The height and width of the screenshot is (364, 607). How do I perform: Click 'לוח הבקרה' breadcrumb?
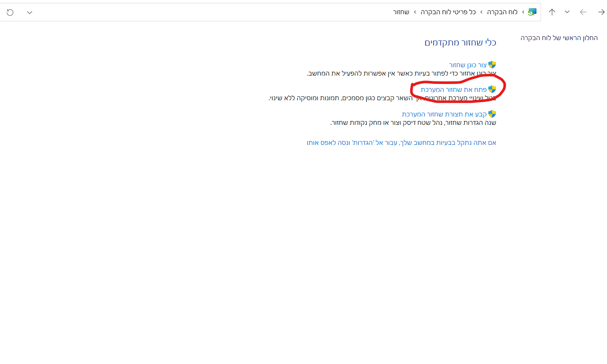[502, 12]
